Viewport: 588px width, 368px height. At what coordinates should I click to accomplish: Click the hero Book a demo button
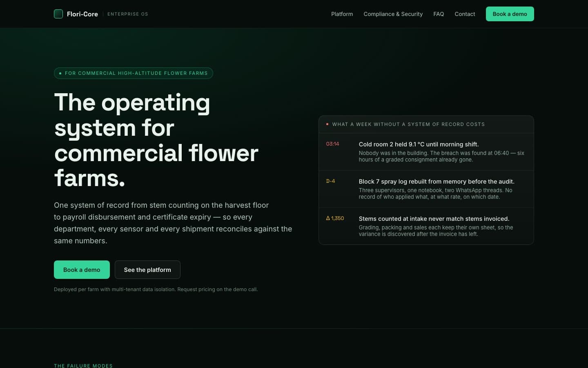click(82, 270)
